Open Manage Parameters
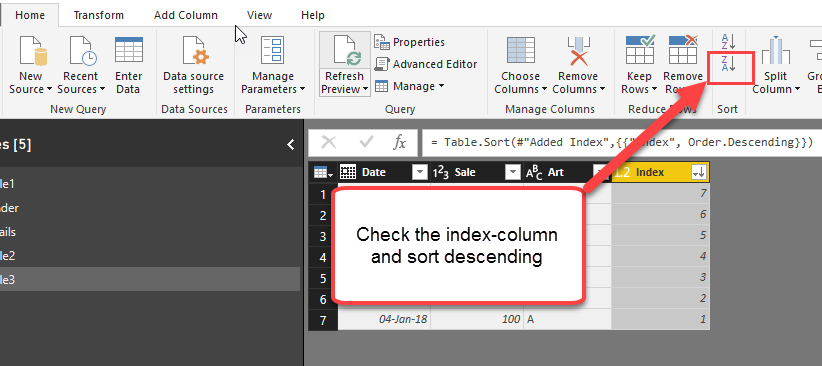Image resolution: width=822 pixels, height=366 pixels. [273, 65]
